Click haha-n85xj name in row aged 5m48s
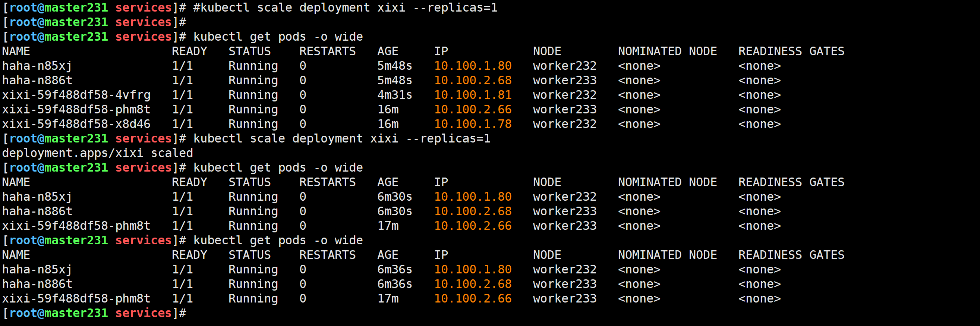The height and width of the screenshot is (326, 980). coord(37,66)
